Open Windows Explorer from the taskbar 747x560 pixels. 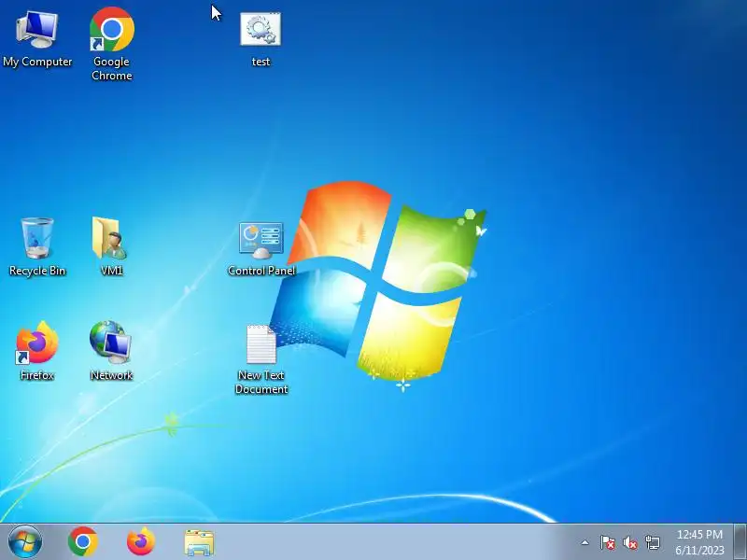coord(199,542)
